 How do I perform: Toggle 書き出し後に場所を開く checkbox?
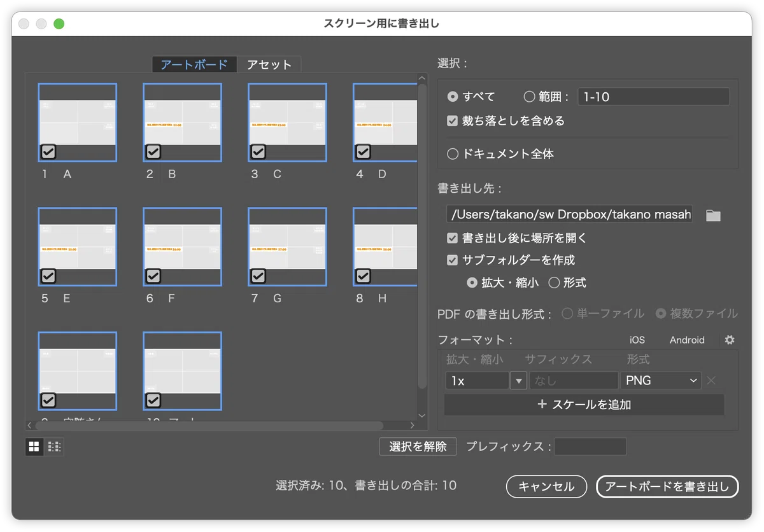click(x=453, y=238)
